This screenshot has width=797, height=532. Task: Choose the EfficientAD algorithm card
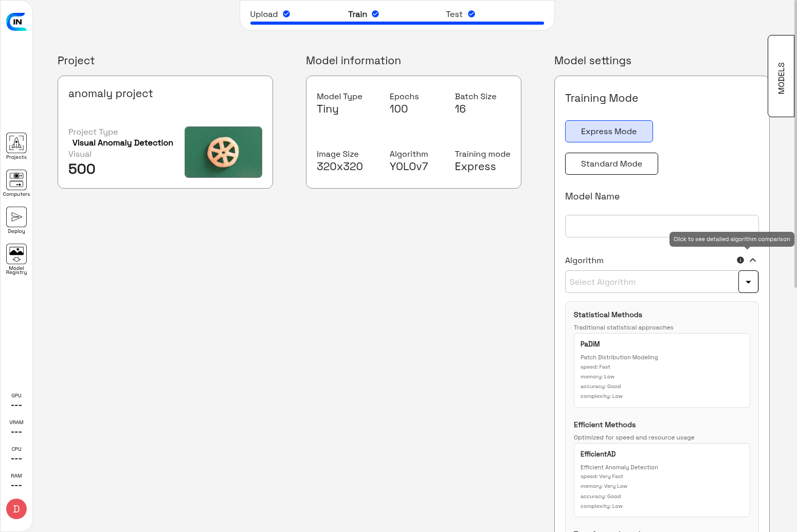click(662, 480)
